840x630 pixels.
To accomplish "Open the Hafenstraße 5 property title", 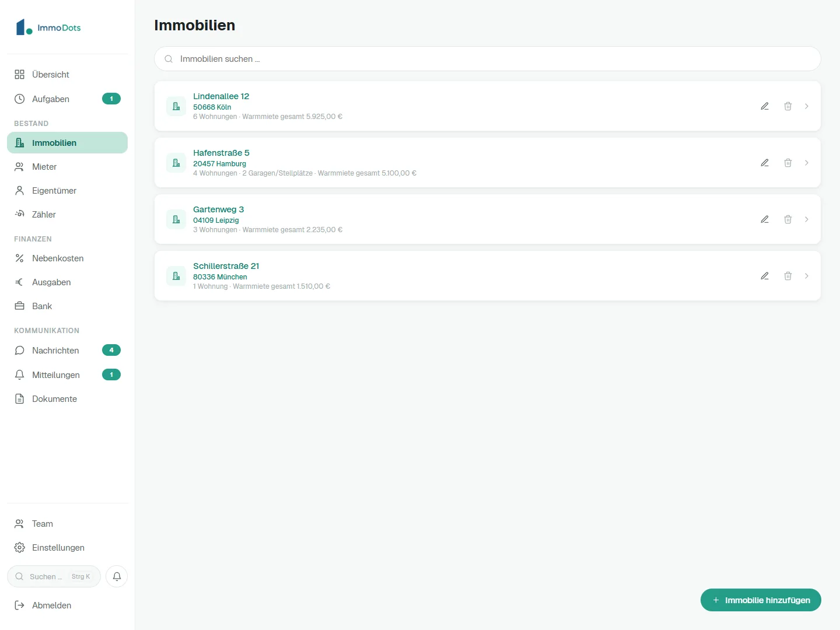I will coord(221,153).
